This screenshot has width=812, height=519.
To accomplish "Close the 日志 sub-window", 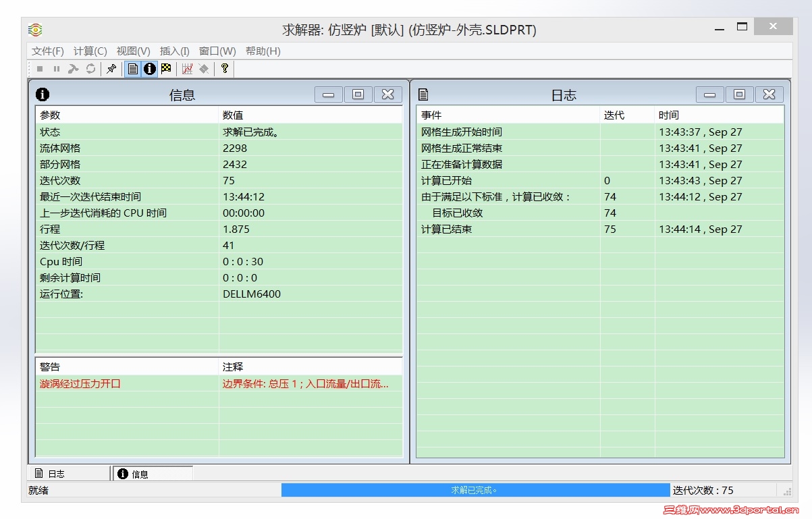I will tap(769, 94).
